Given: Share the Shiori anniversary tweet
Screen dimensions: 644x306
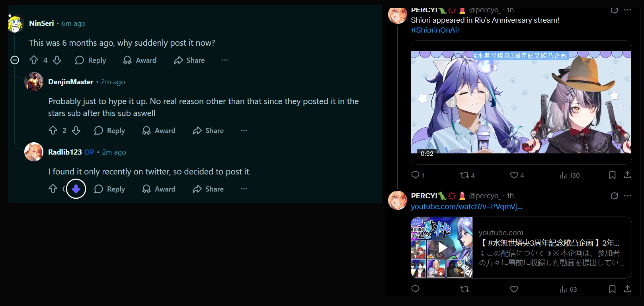Looking at the screenshot, I should [x=627, y=175].
